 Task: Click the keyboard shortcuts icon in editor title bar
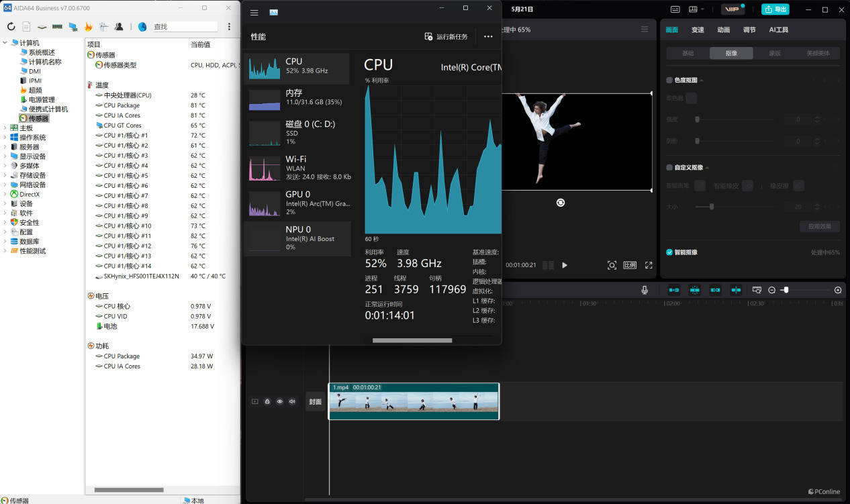pyautogui.click(x=675, y=9)
